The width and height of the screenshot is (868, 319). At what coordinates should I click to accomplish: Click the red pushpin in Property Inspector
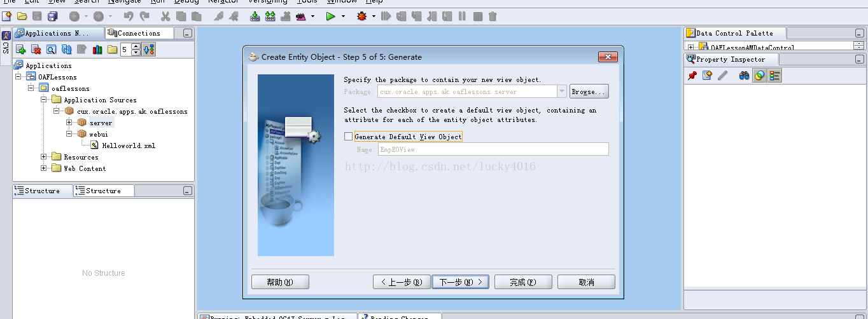692,76
